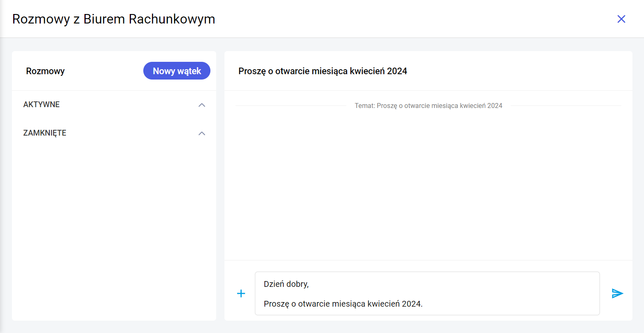Viewport: 644px width, 333px height.
Task: Click the horizontal line right of the Temat label
Action: (x=565, y=106)
